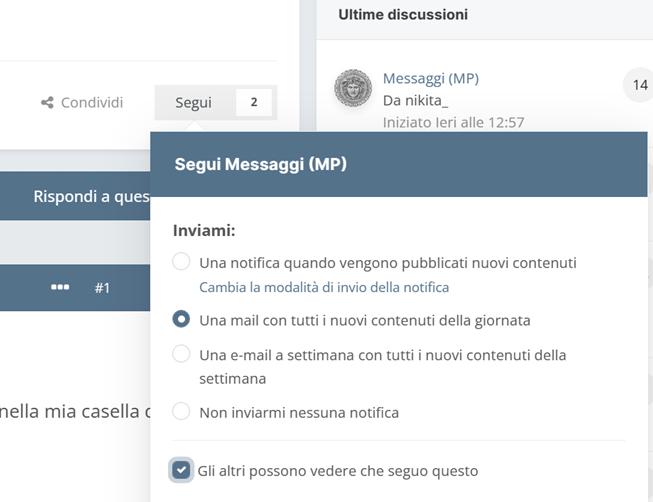Open the three-dots post options icon

tap(60, 287)
